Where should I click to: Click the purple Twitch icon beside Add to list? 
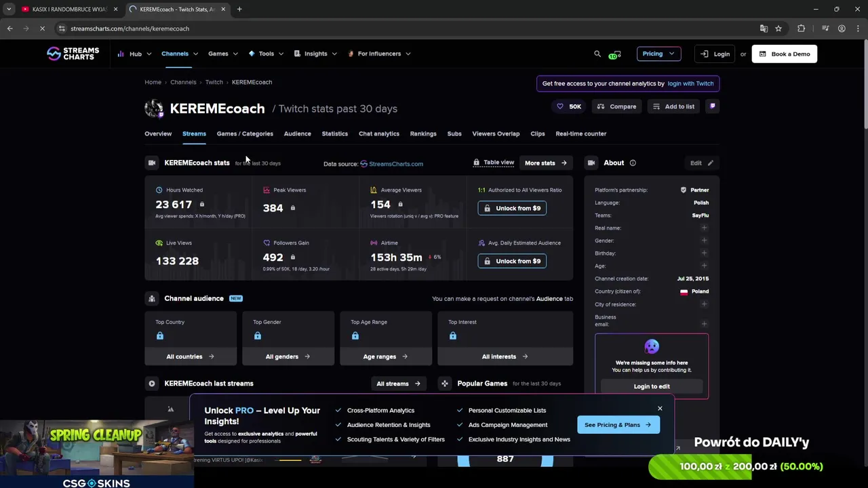click(x=712, y=106)
